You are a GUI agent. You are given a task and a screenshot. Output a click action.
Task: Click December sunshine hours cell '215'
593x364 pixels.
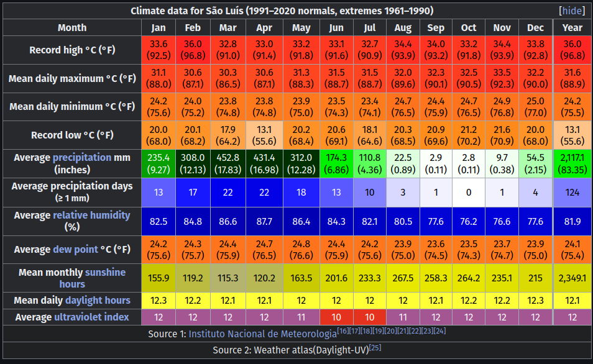[x=535, y=278]
